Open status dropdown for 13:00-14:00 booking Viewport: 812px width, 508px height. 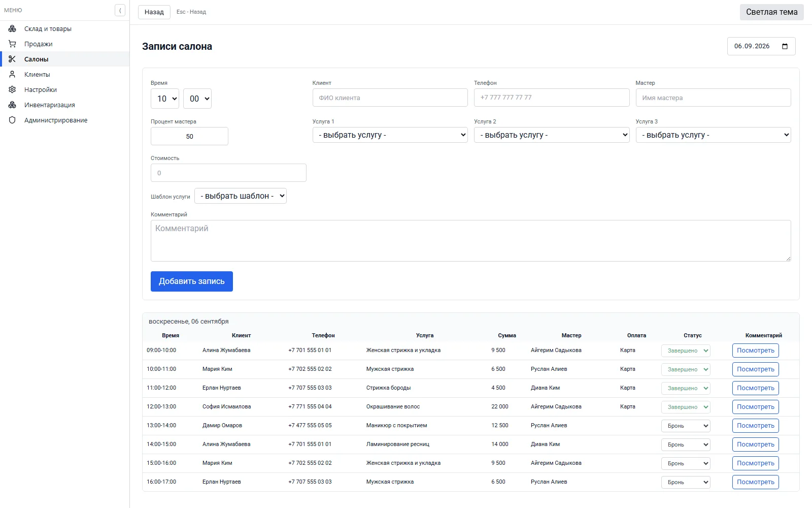(x=686, y=426)
